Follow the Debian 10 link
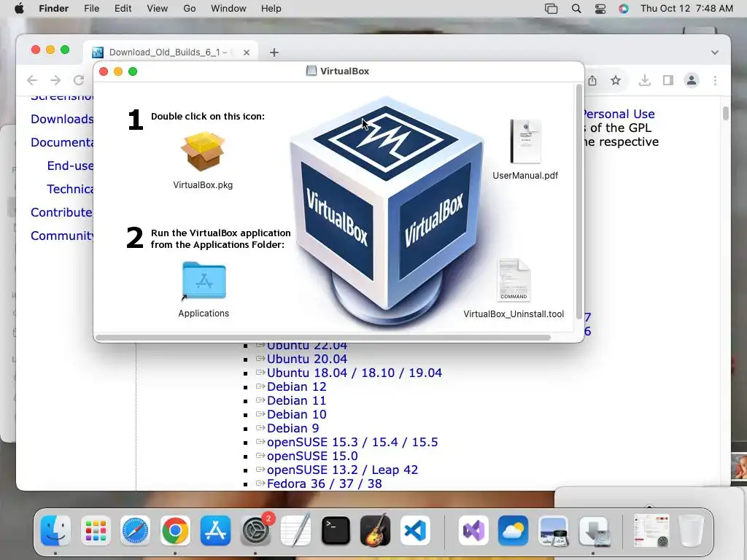 pos(296,414)
